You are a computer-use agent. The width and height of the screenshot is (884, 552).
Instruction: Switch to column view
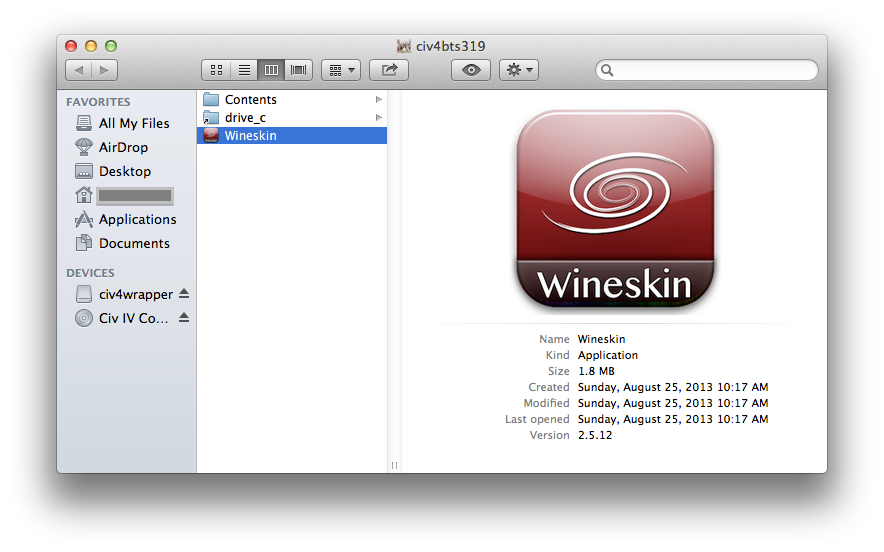271,70
